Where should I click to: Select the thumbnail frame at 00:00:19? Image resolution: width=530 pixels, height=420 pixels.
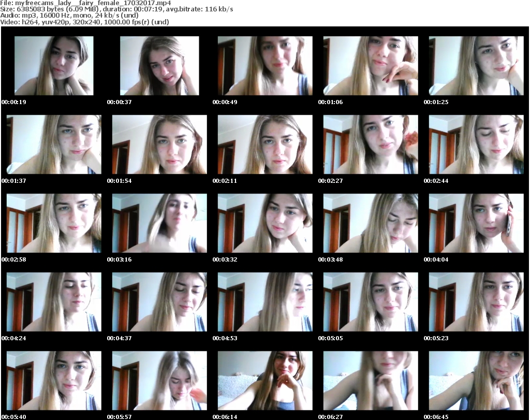point(54,66)
